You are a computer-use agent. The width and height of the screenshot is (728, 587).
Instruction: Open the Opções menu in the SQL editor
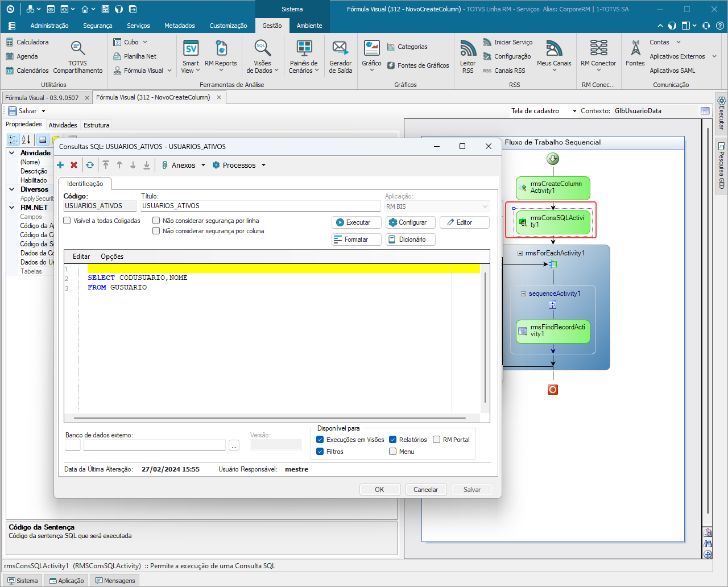pyautogui.click(x=112, y=257)
